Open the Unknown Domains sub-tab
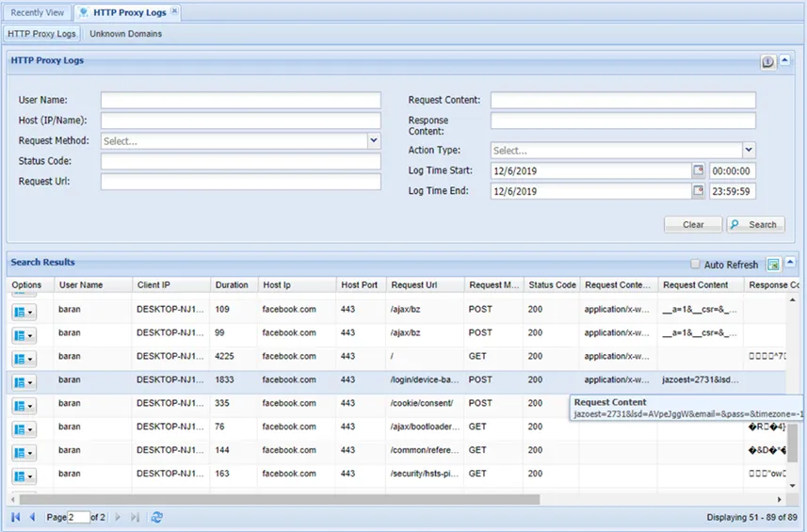Image resolution: width=807 pixels, height=532 pixels. [x=125, y=34]
